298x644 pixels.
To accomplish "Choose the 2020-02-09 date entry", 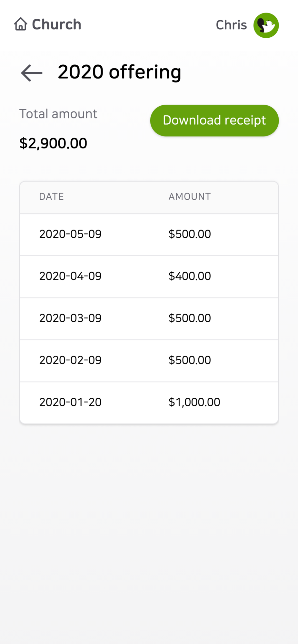I will 70,360.
